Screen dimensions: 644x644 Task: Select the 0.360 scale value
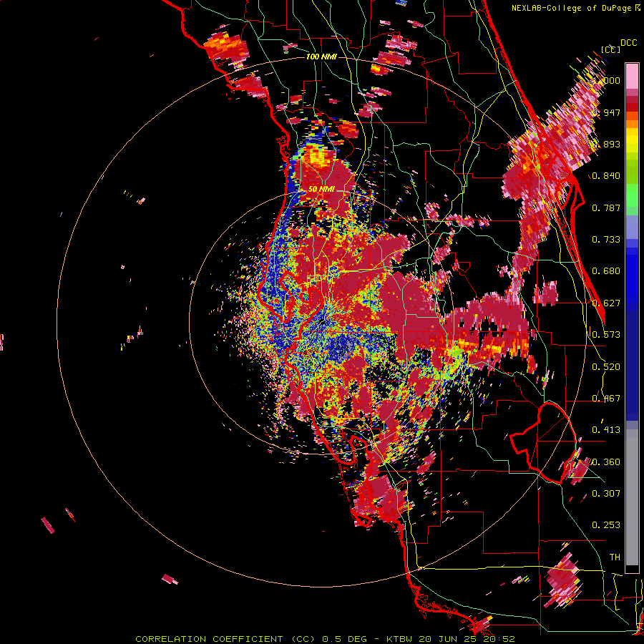point(606,462)
